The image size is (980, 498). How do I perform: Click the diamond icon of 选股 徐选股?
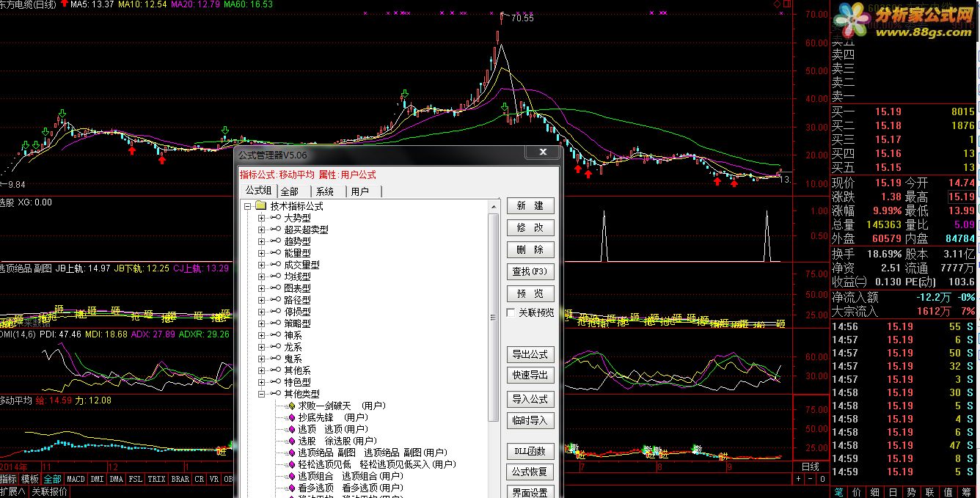click(x=290, y=441)
